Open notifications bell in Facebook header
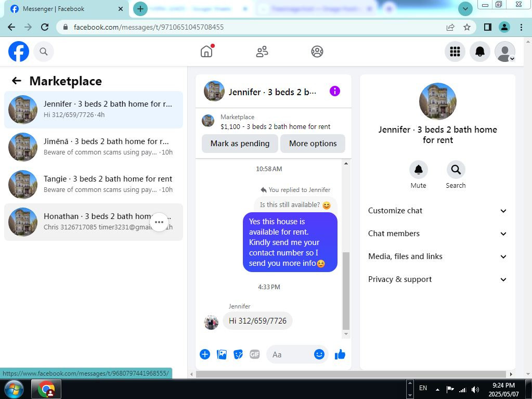532x399 pixels. pyautogui.click(x=480, y=52)
